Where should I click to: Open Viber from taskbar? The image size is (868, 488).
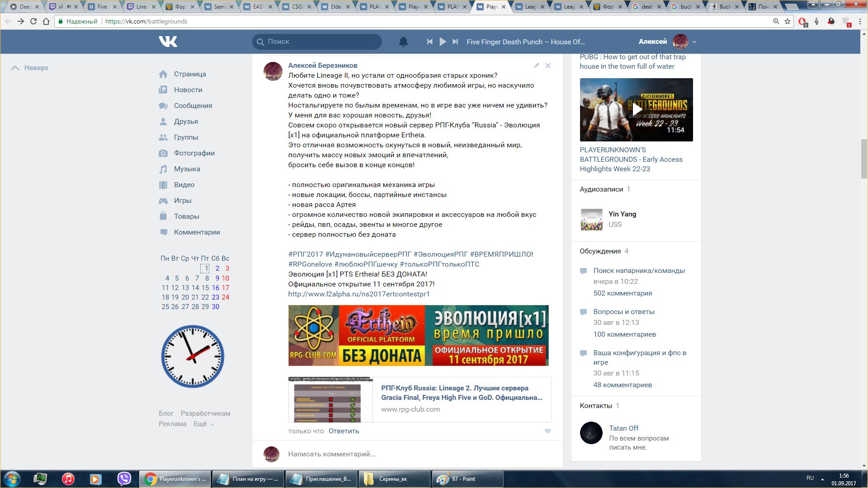[x=124, y=479]
